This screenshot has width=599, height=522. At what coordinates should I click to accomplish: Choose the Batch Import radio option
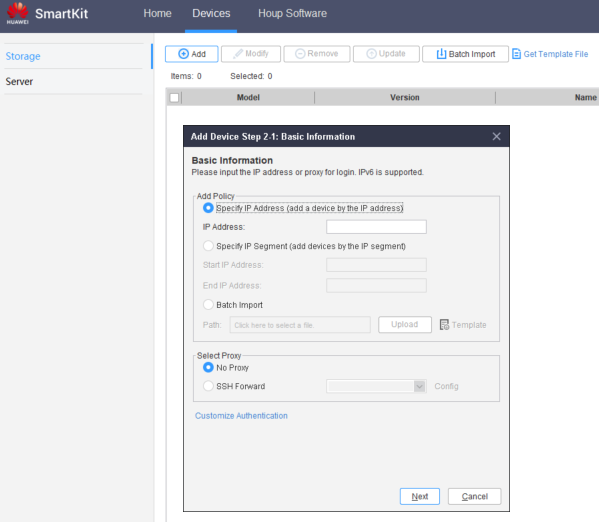[x=208, y=305]
